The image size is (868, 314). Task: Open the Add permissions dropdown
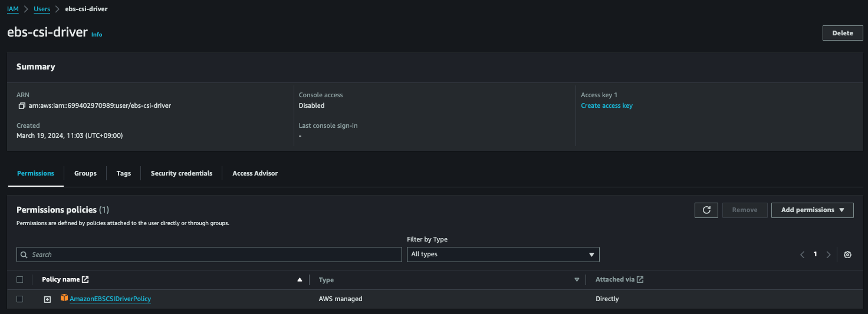(813, 210)
